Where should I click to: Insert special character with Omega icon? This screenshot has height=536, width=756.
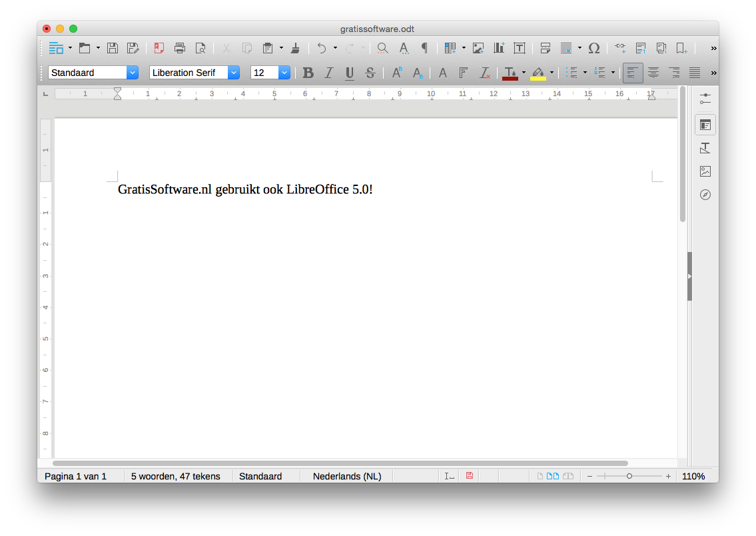click(594, 48)
